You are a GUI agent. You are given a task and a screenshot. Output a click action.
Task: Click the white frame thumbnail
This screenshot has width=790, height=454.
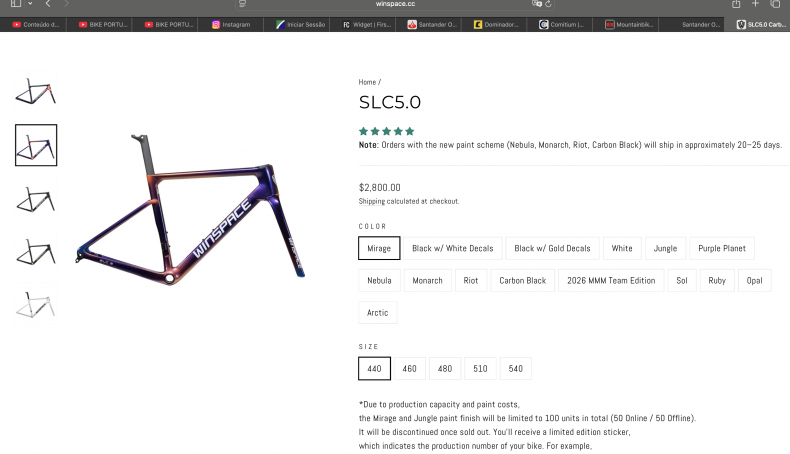point(35,305)
